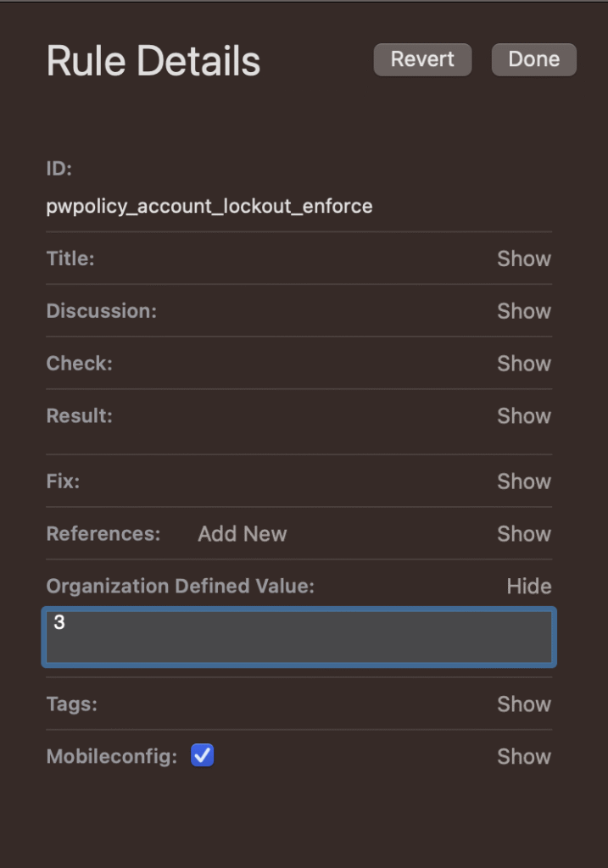Show the Title section
This screenshot has width=608, height=868.
point(523,259)
